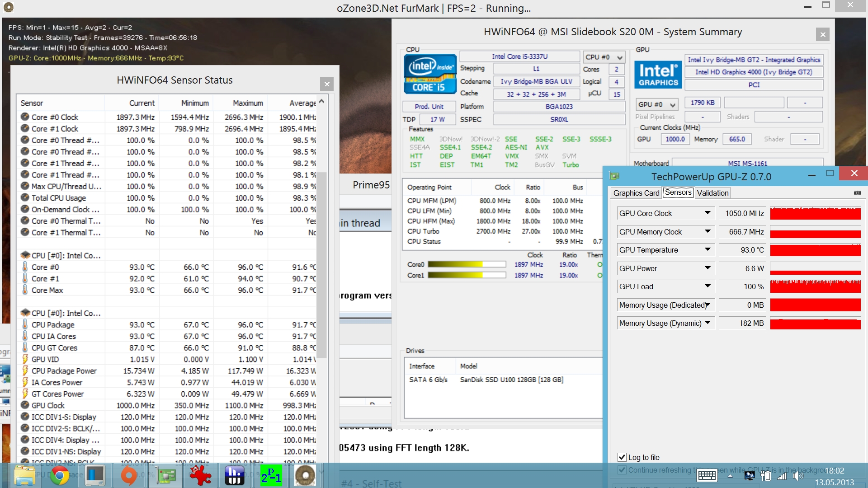Toggle Continue refreshing in background checkbox

coord(622,470)
